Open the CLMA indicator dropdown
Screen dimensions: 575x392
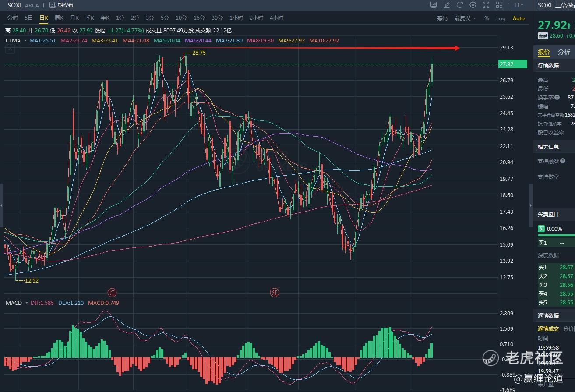pyautogui.click(x=16, y=40)
